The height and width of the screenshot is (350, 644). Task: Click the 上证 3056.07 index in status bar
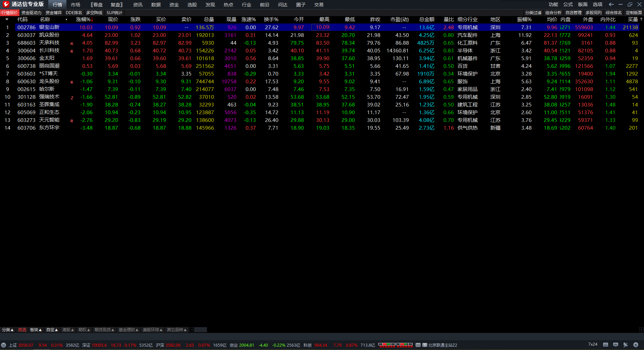pyautogui.click(x=21, y=345)
